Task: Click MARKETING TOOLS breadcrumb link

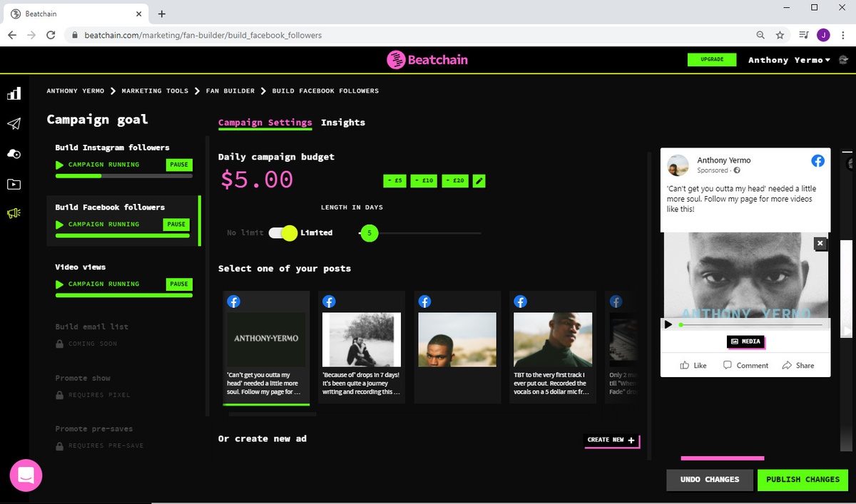Action: click(x=155, y=91)
